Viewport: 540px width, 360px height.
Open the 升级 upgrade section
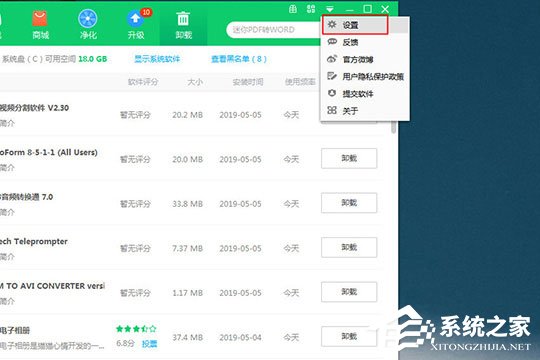(136, 25)
